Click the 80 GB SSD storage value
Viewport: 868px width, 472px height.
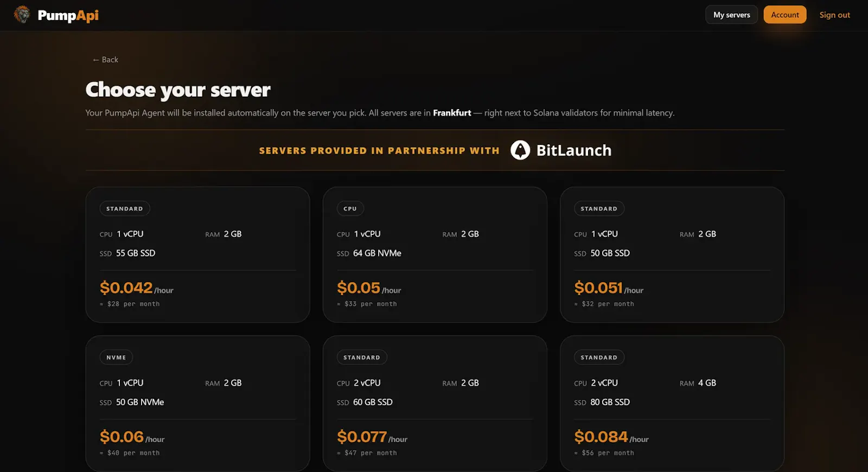point(610,402)
